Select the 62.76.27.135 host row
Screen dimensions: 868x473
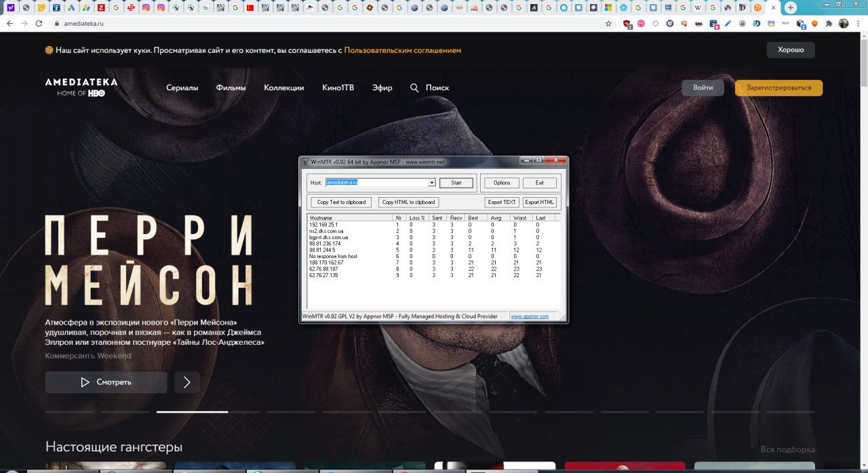pyautogui.click(x=433, y=275)
